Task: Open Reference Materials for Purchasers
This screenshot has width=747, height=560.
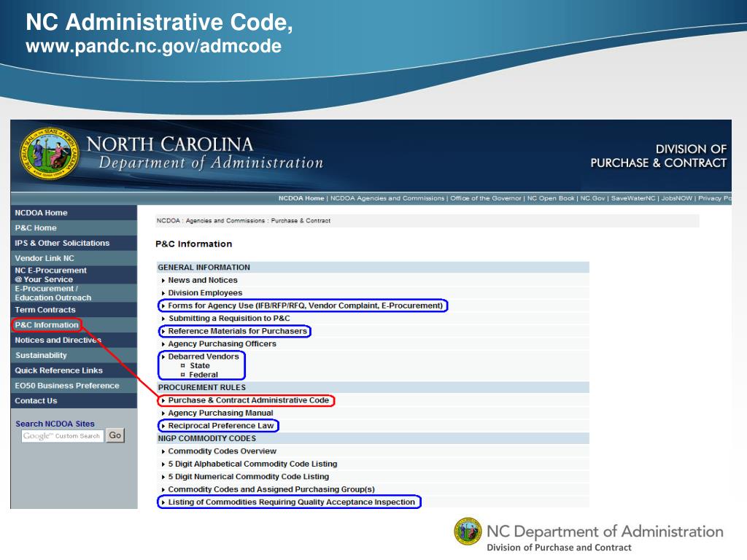Action: click(237, 331)
